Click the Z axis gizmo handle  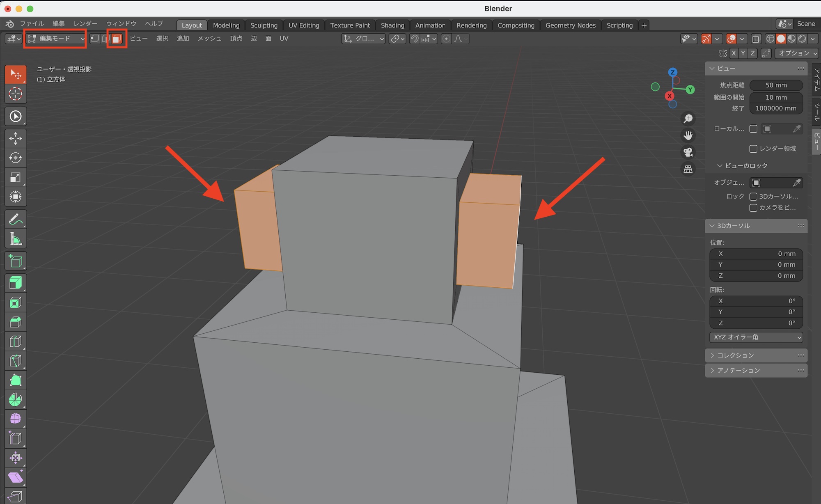pos(672,72)
